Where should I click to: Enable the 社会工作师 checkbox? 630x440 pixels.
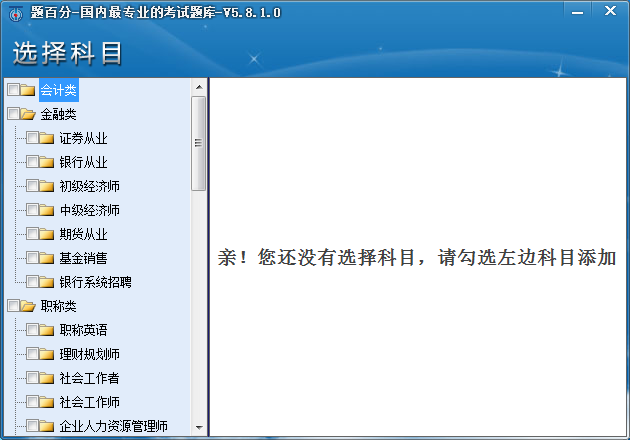33,401
